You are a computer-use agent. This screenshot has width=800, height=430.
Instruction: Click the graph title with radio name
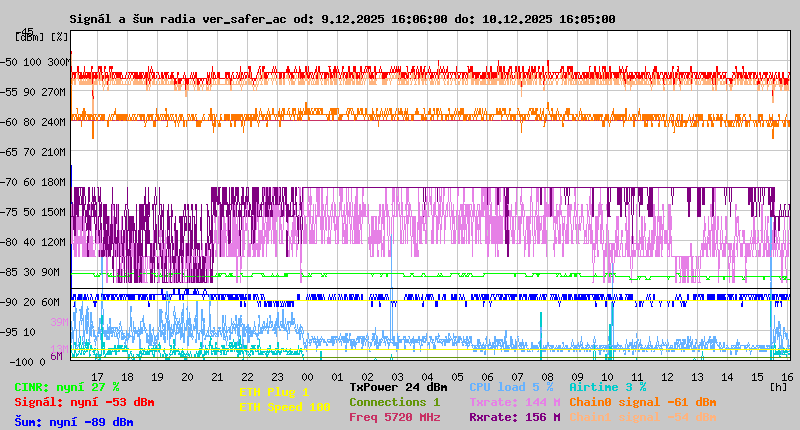[342, 19]
